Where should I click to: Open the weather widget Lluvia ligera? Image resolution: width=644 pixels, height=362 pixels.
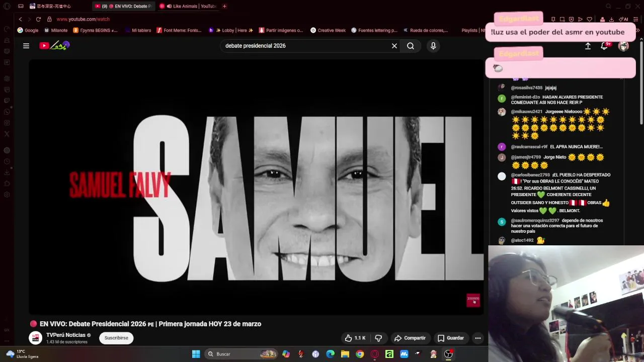(x=22, y=354)
